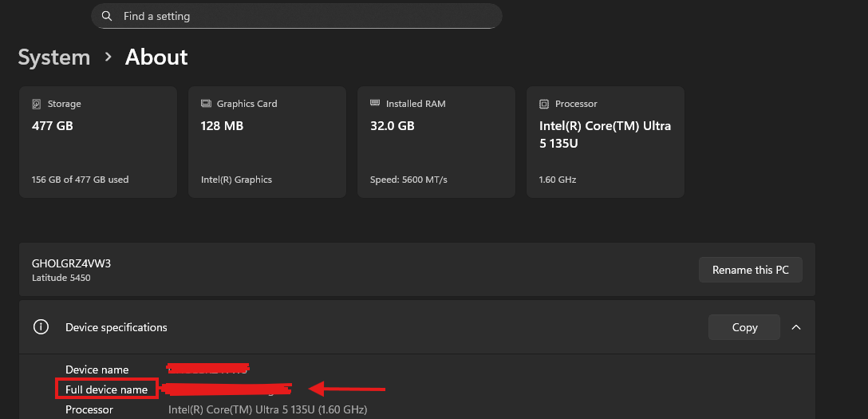Click the 32.0 GB installed RAM value

pyautogui.click(x=392, y=126)
